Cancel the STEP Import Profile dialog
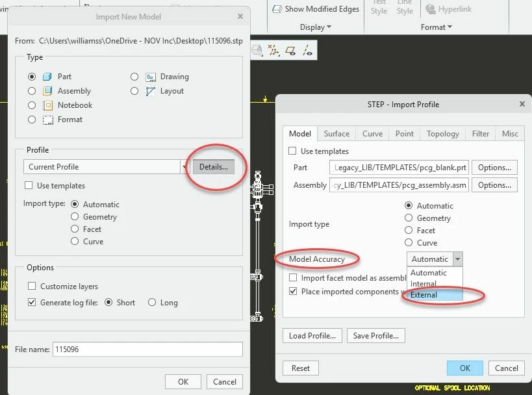This screenshot has width=532, height=395. [x=507, y=368]
